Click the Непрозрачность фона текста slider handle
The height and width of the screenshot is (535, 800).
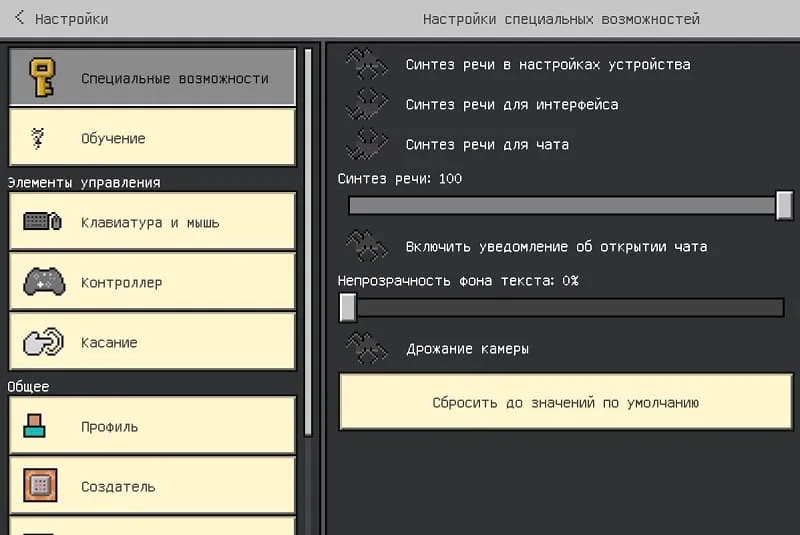pos(348,308)
